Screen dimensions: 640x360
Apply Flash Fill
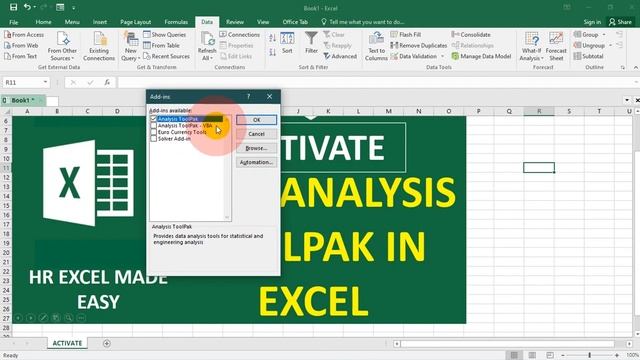pos(406,35)
